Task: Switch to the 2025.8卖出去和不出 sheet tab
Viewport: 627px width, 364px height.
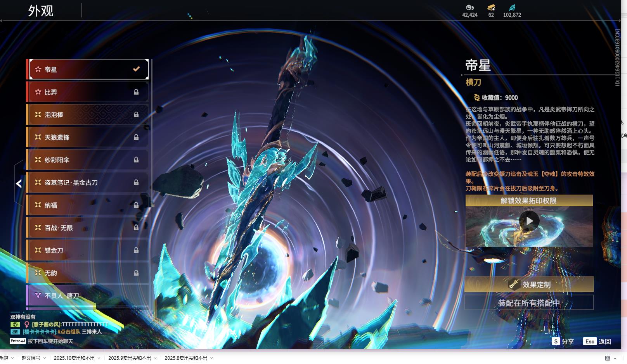Action: pos(186,358)
